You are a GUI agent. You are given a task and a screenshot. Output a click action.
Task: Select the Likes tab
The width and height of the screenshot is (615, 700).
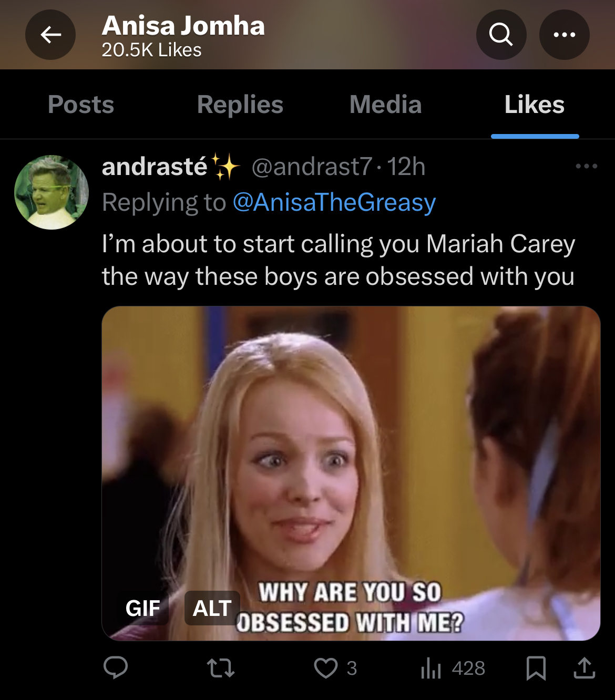point(535,104)
